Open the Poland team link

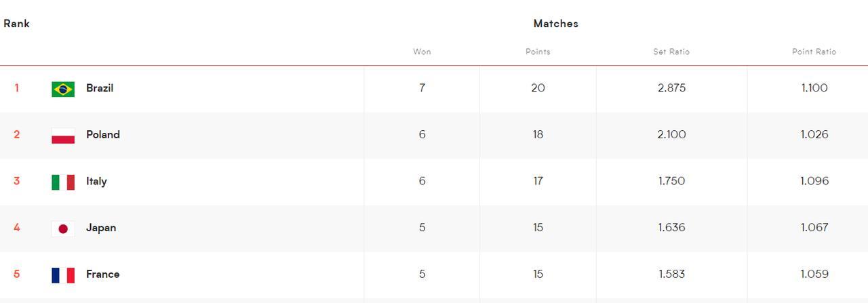[103, 134]
